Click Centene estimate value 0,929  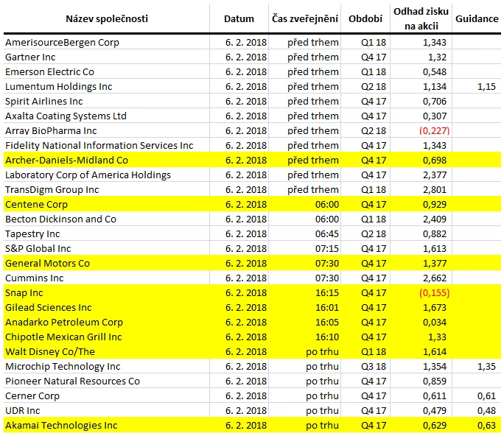[x=435, y=205]
